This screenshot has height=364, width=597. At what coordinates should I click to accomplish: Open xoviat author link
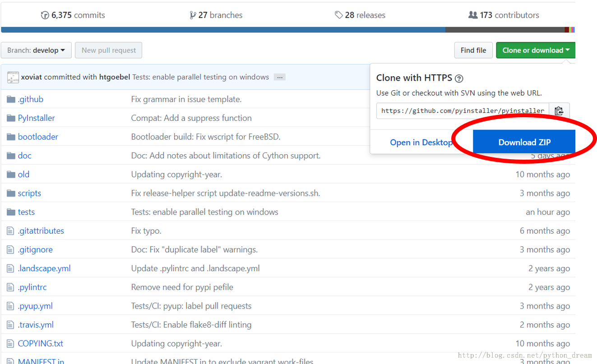(x=31, y=77)
